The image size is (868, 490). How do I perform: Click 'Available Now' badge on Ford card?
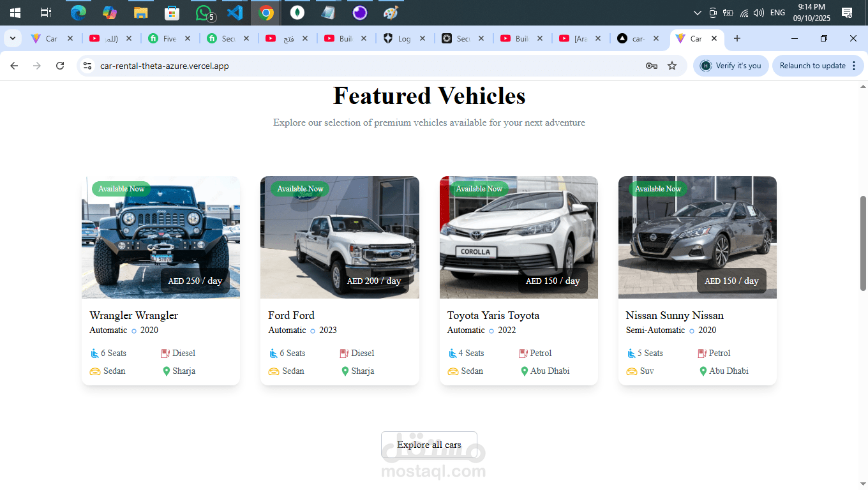point(300,189)
